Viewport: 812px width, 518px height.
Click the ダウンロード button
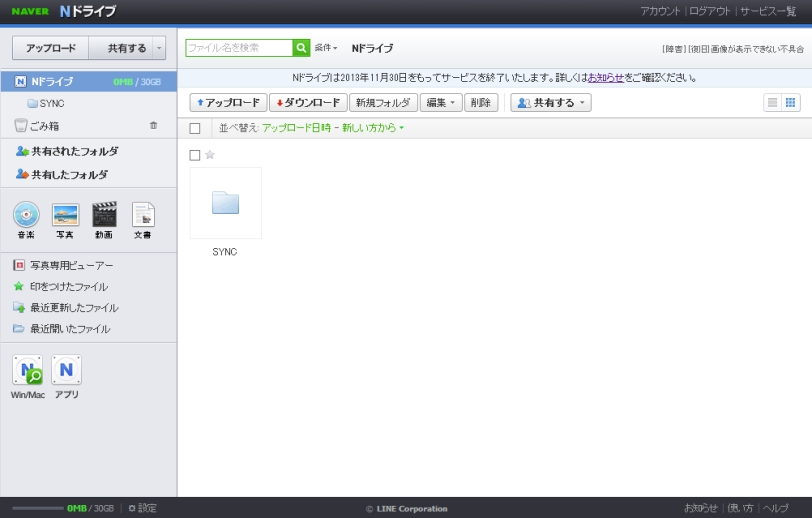pos(308,103)
